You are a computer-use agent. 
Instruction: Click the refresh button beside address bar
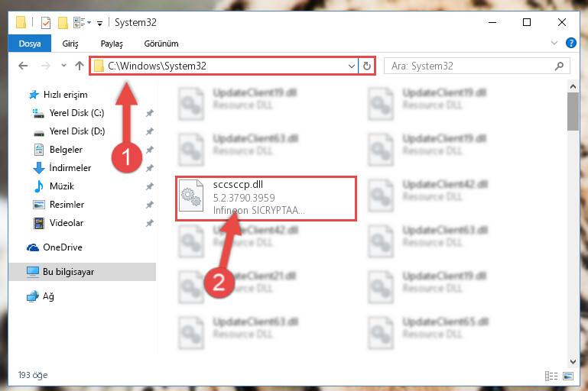[367, 66]
